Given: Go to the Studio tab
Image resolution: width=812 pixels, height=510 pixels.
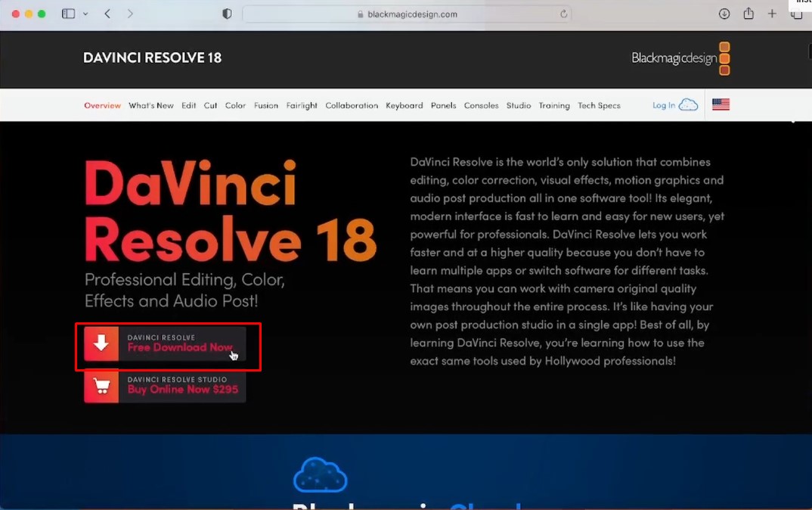Looking at the screenshot, I should tap(519, 105).
